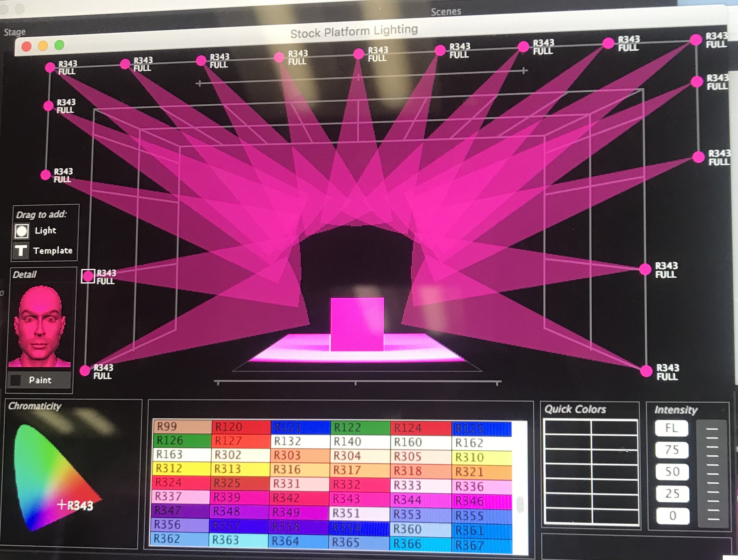738x560 pixels.
Task: Click the Template T icon
Action: coord(21,250)
